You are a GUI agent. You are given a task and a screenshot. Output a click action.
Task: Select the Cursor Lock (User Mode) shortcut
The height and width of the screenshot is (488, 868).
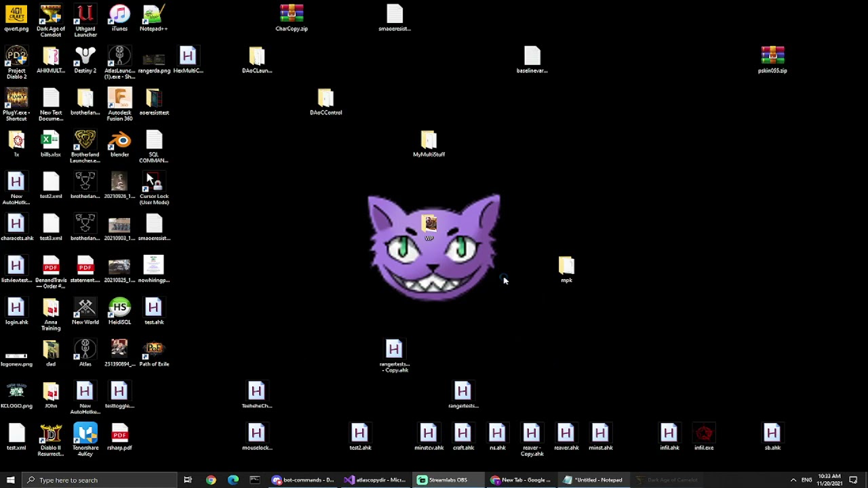154,188
